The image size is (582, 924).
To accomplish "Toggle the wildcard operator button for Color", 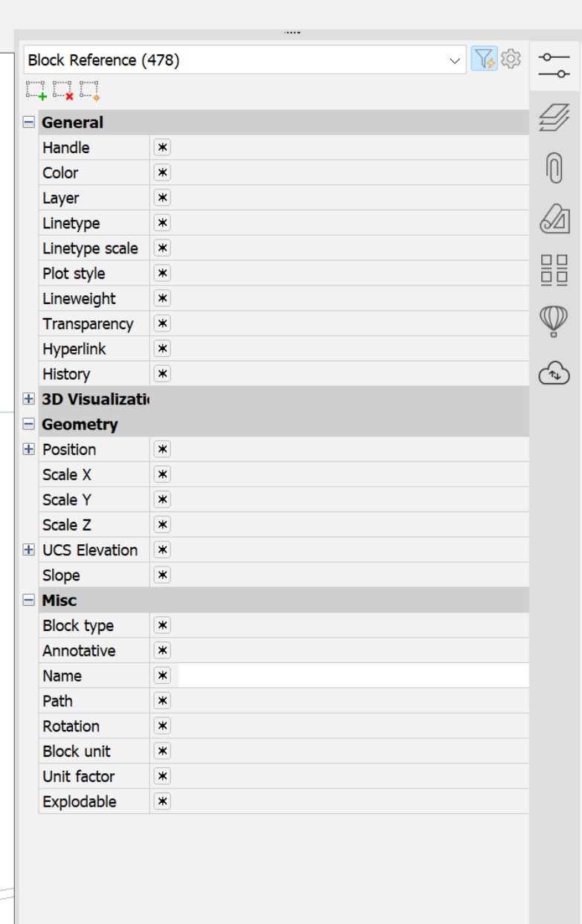I will pyautogui.click(x=162, y=172).
